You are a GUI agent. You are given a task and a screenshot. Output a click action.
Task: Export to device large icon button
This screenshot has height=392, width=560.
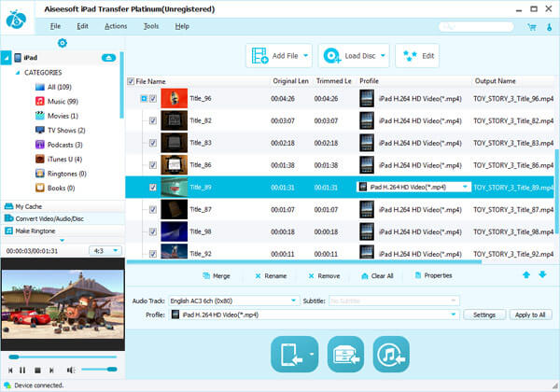(294, 354)
